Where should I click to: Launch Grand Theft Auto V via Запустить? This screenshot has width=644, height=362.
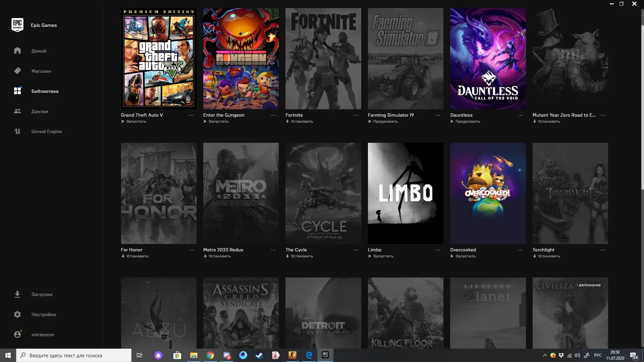[134, 121]
